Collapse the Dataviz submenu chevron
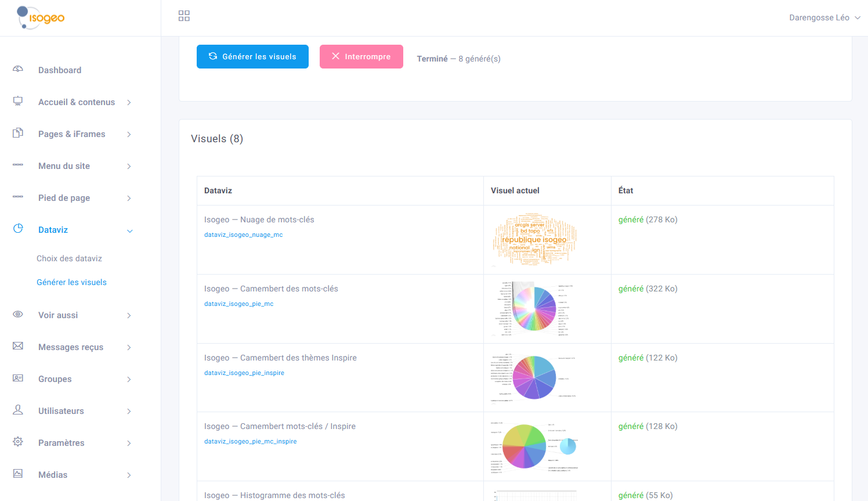The width and height of the screenshot is (868, 501). coord(129,231)
